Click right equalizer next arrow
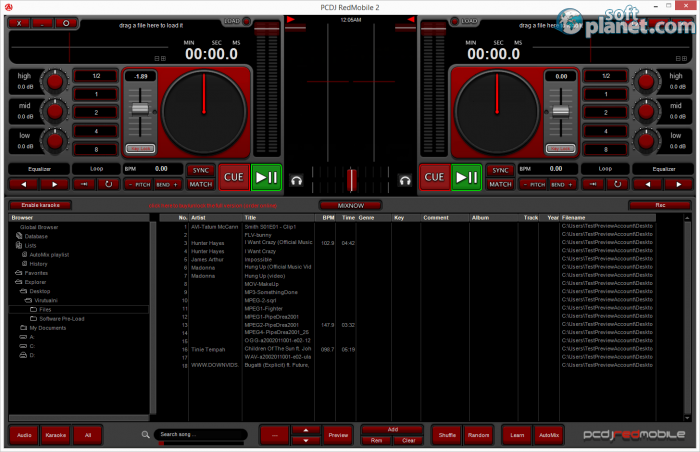The width and height of the screenshot is (700, 452). [x=679, y=184]
